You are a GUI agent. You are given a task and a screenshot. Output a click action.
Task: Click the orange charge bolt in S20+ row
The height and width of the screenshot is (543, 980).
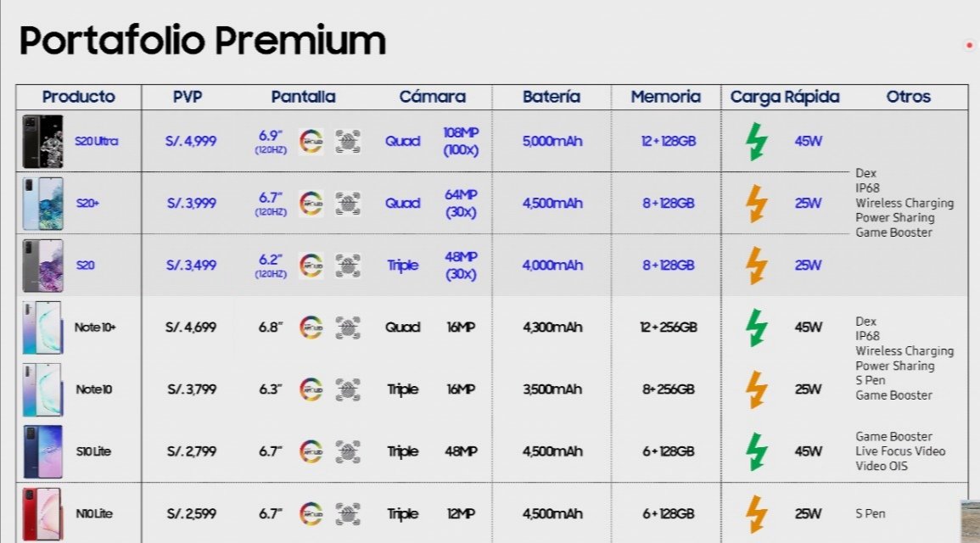756,203
